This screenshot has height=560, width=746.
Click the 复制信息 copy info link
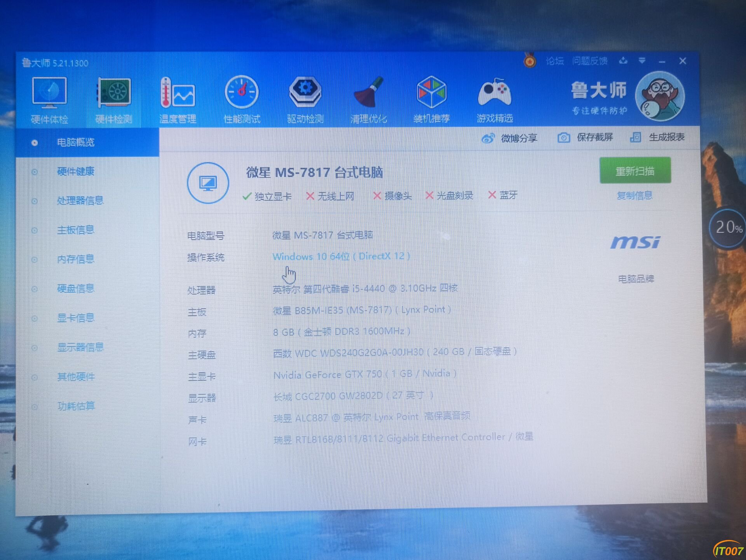[634, 196]
